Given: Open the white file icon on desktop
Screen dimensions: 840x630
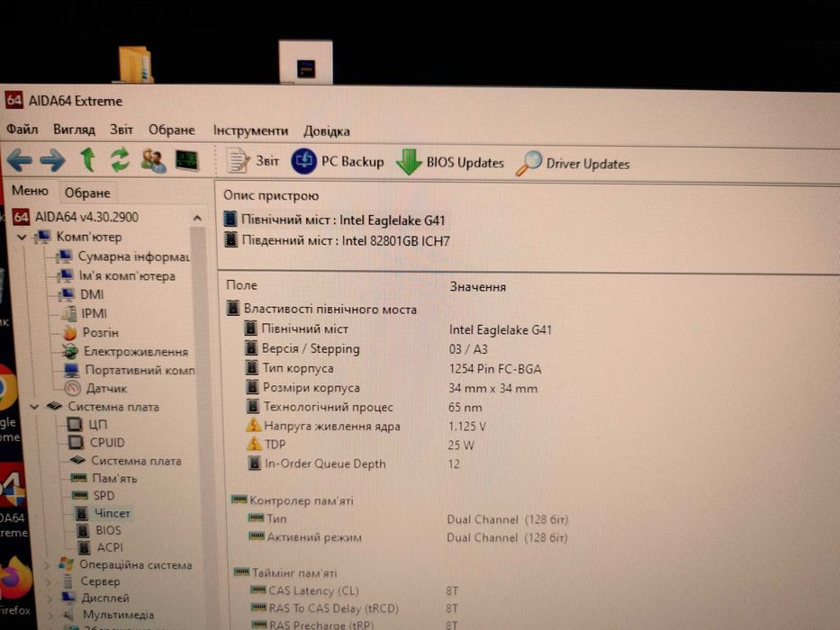Looking at the screenshot, I should (306, 62).
